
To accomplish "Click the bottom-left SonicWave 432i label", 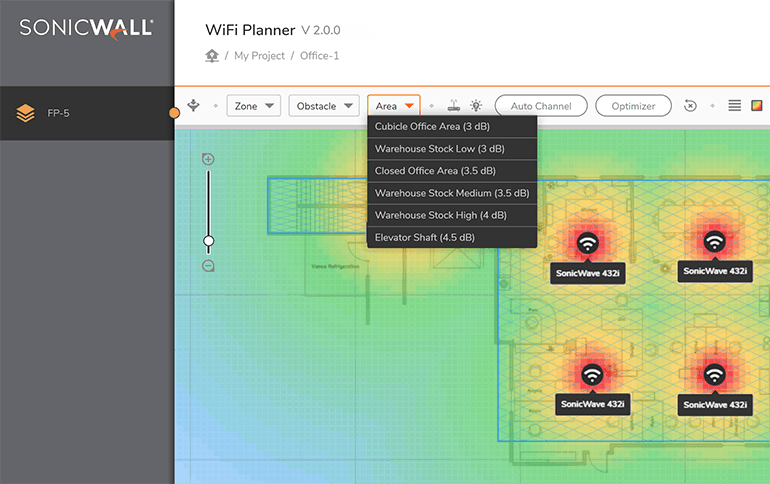I will click(x=593, y=404).
